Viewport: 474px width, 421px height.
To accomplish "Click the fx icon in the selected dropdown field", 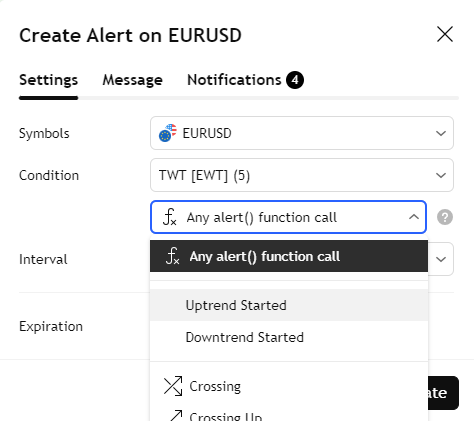I will coord(170,217).
